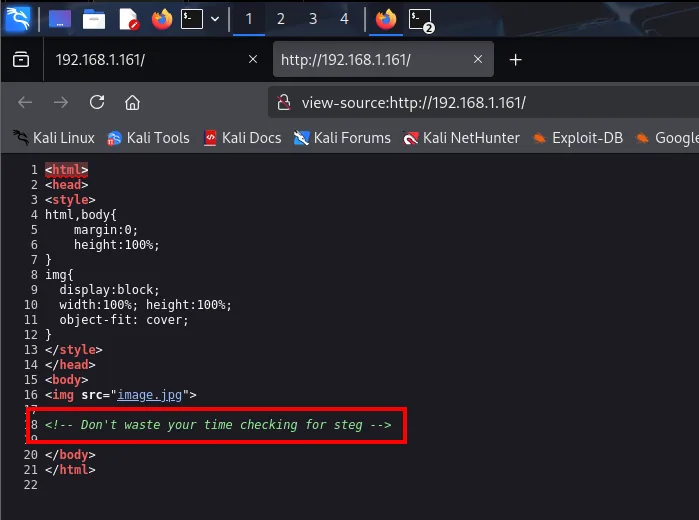This screenshot has height=520, width=699.
Task: Open the Firefox recent browsing view icon
Action: tap(21, 59)
